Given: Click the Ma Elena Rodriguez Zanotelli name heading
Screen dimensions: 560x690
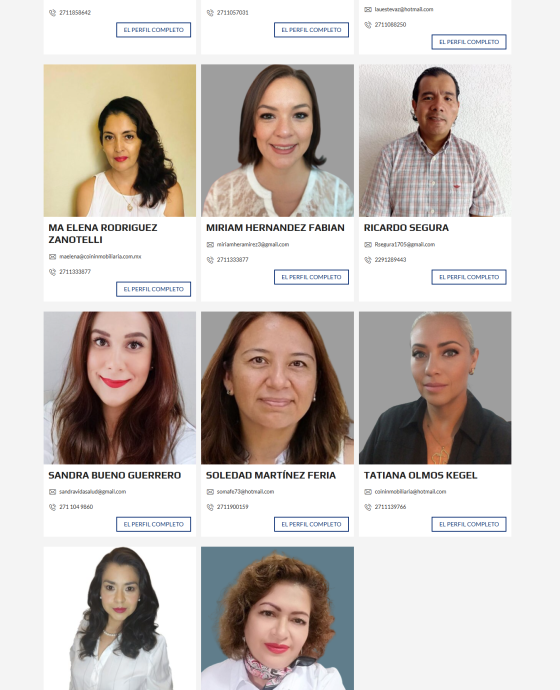Looking at the screenshot, I should (x=102, y=234).
